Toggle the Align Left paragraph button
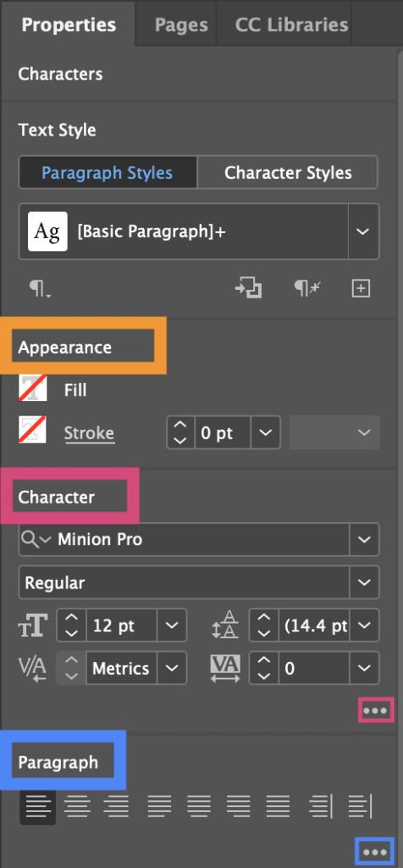The height and width of the screenshot is (868, 403). point(37,807)
